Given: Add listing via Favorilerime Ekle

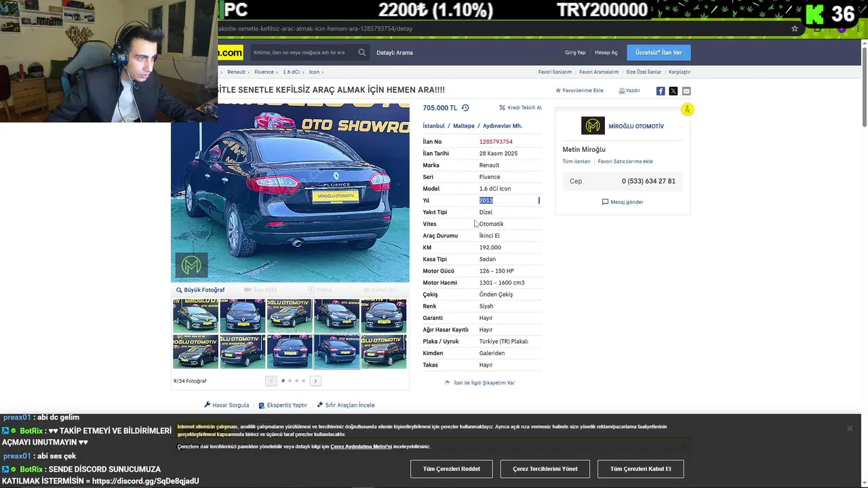Looking at the screenshot, I should click(579, 90).
